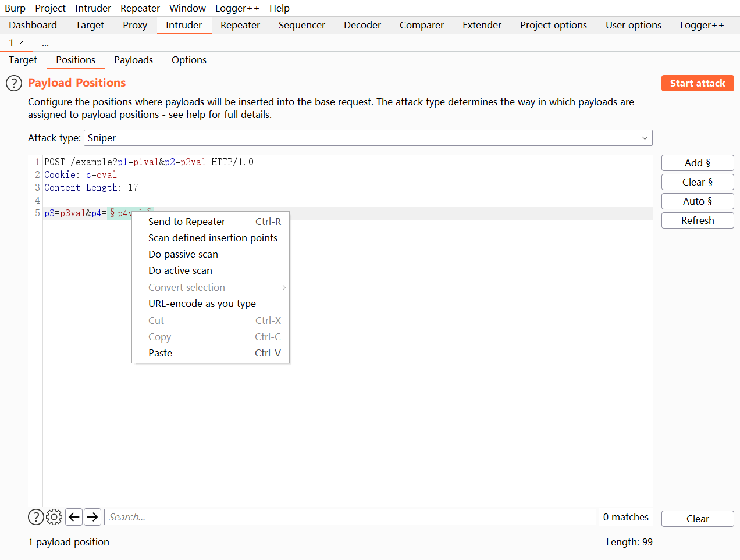Switch to the Payloads sub-tab
This screenshot has width=740, height=560.
[x=133, y=60]
